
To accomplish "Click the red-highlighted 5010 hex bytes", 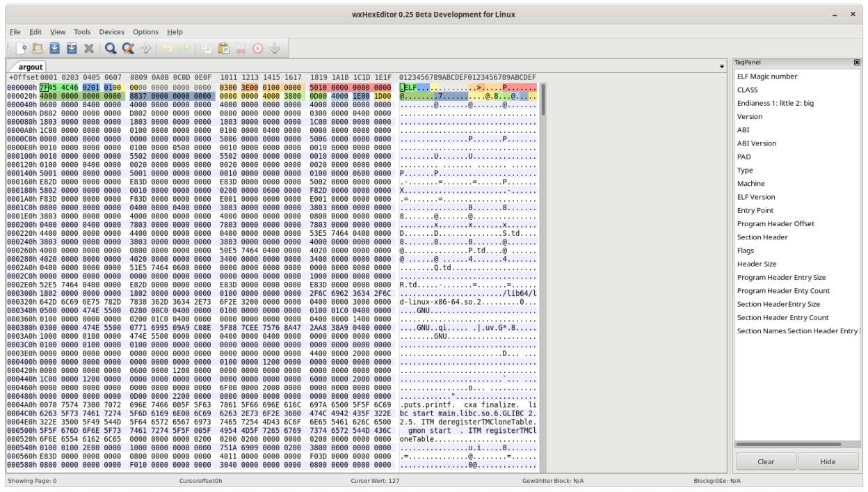I will pos(319,87).
